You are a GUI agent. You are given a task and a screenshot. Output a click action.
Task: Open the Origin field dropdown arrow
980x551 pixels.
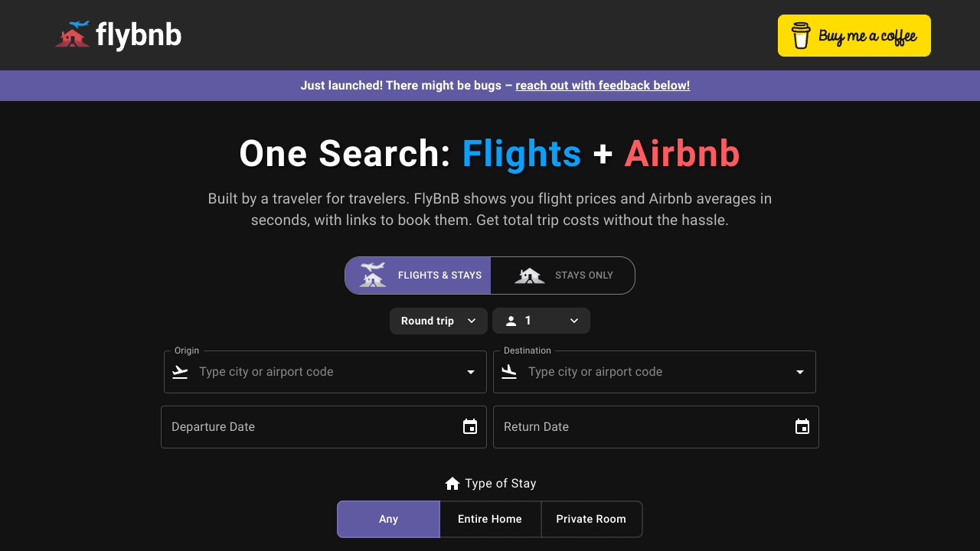click(469, 371)
